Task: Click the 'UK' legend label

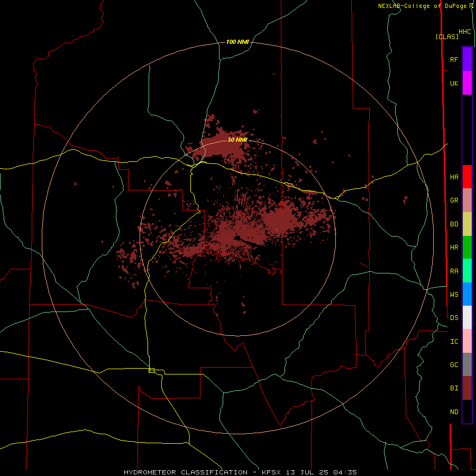Action: [x=454, y=83]
